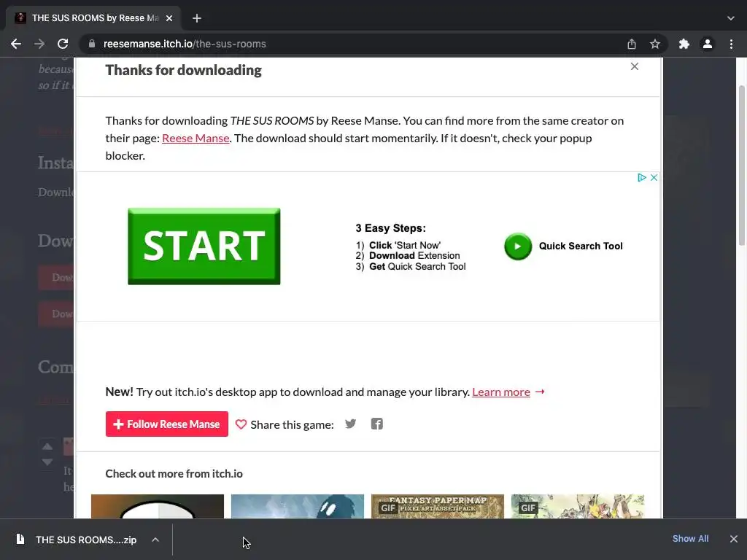Reload the page with the refresh icon

click(x=63, y=44)
